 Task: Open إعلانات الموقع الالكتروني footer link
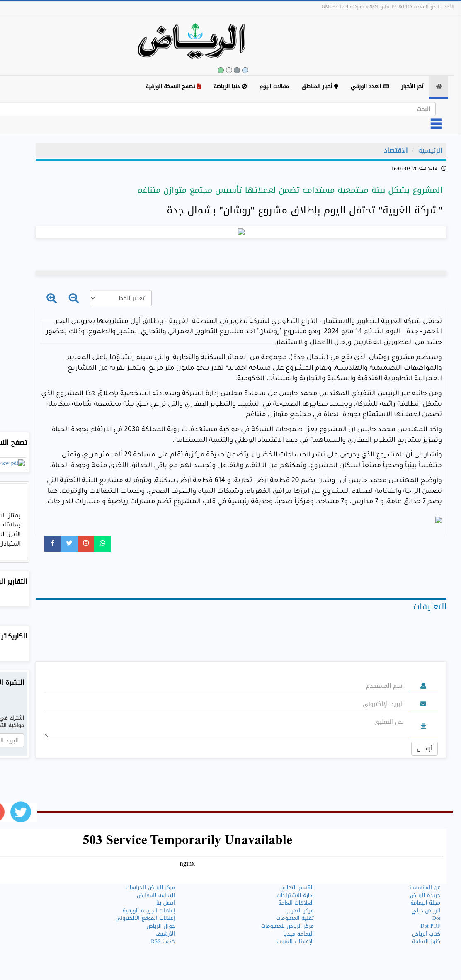[145, 918]
